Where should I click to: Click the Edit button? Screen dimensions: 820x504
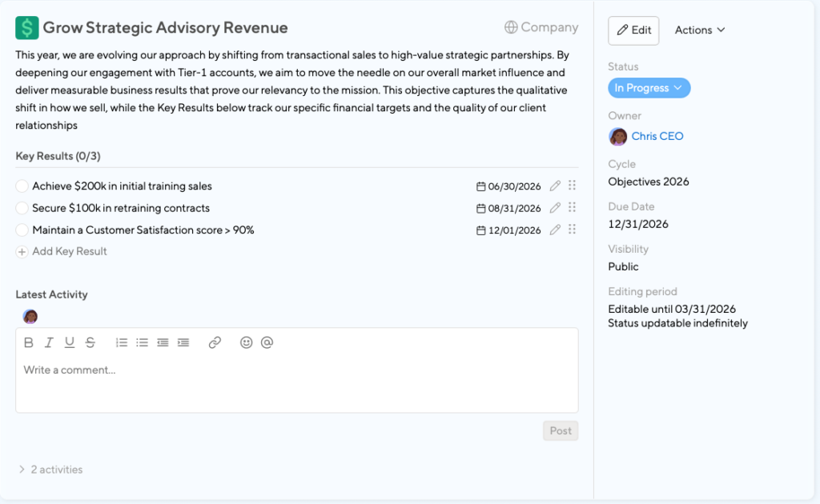[x=633, y=30]
